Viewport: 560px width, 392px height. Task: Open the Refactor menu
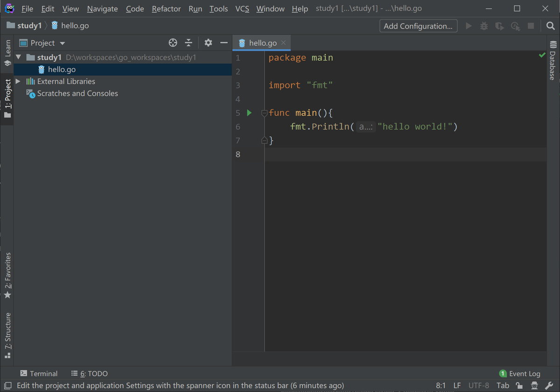click(166, 9)
